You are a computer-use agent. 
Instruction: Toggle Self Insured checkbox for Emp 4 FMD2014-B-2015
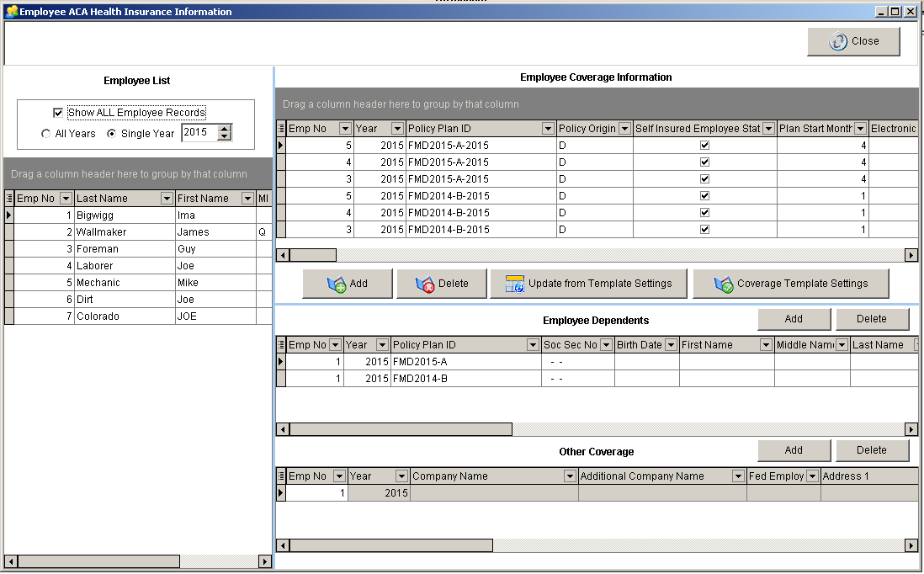(705, 212)
